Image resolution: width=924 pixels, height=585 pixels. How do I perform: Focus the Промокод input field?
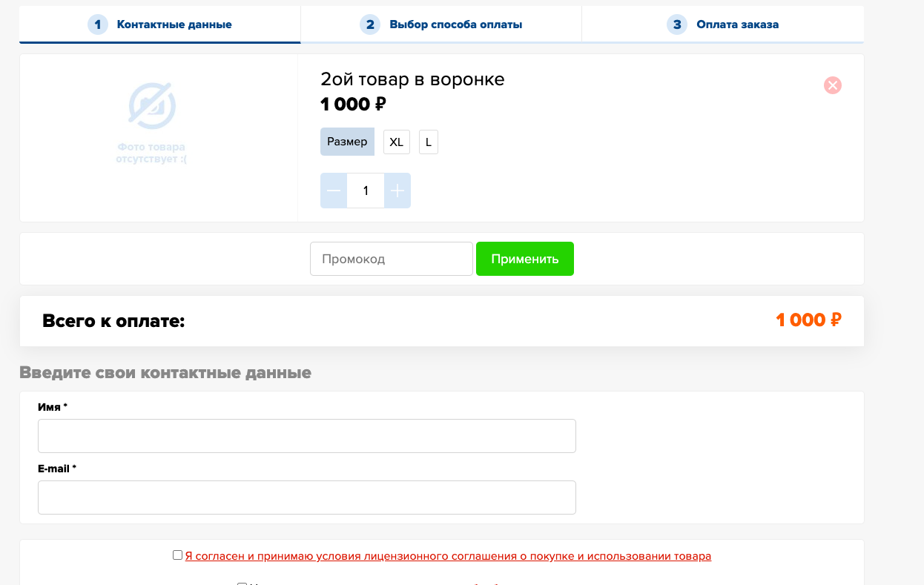391,259
